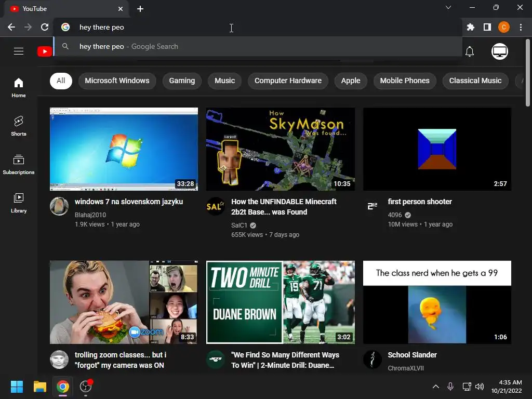Open the YouTube account avatar menu

pos(500,51)
